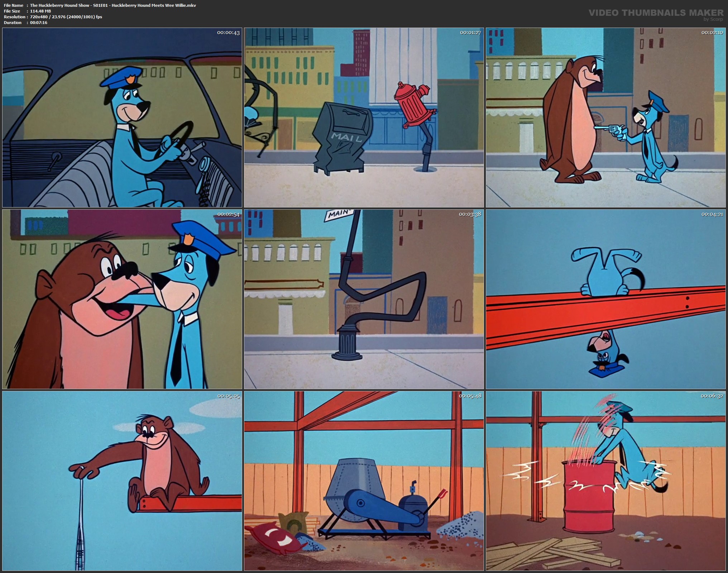Click the bent lamppost thumbnail at 00:03:38
The width and height of the screenshot is (728, 573).
364,299
